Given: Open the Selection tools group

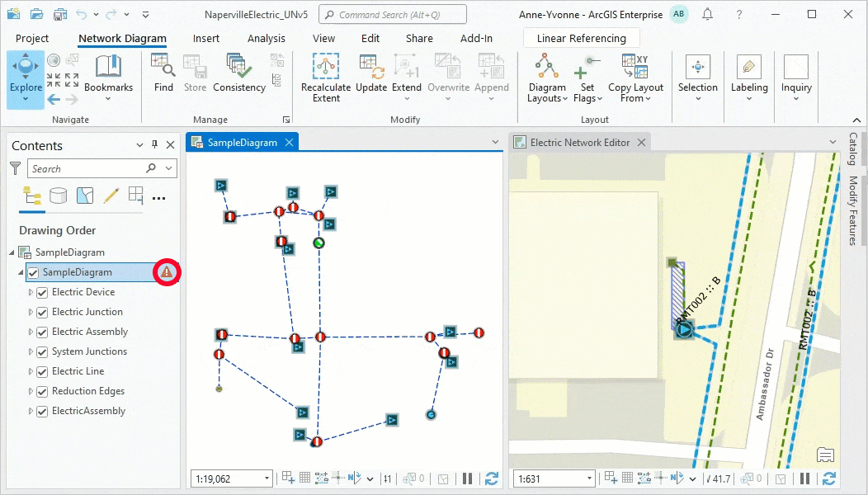Looking at the screenshot, I should point(697,78).
